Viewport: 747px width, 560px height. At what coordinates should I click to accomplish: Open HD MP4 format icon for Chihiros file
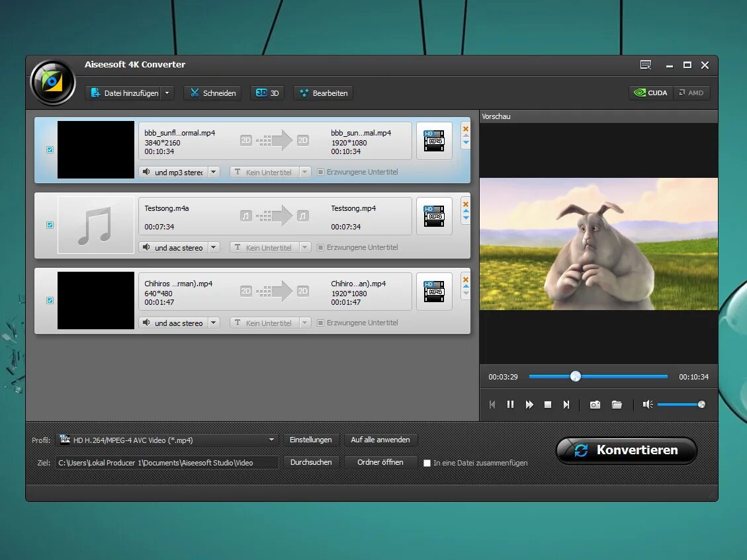[434, 292]
